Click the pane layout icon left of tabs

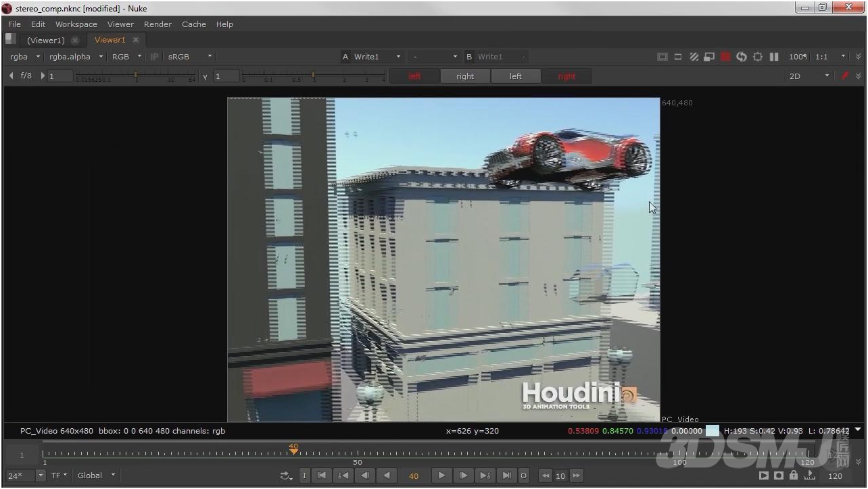11,39
